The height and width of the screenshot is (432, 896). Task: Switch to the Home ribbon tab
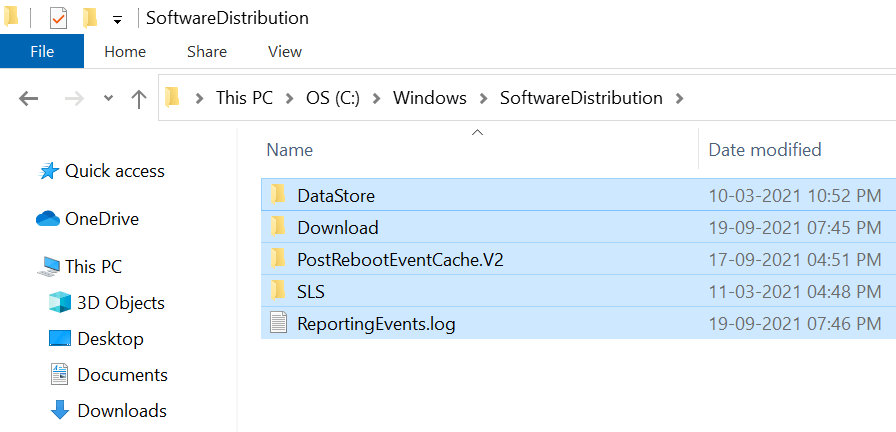pos(125,51)
